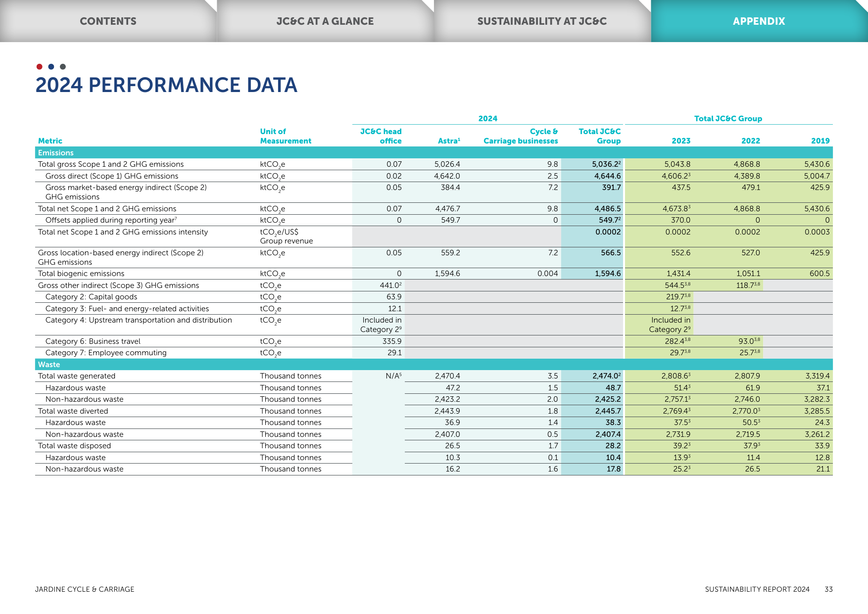Screen dimensions: 868x614
Task: Click the N/A head office waste cell
Action: point(393,376)
